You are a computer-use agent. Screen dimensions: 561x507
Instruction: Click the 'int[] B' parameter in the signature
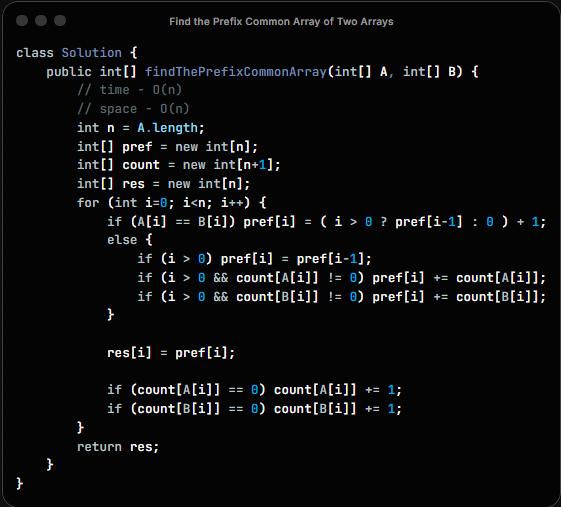point(430,72)
